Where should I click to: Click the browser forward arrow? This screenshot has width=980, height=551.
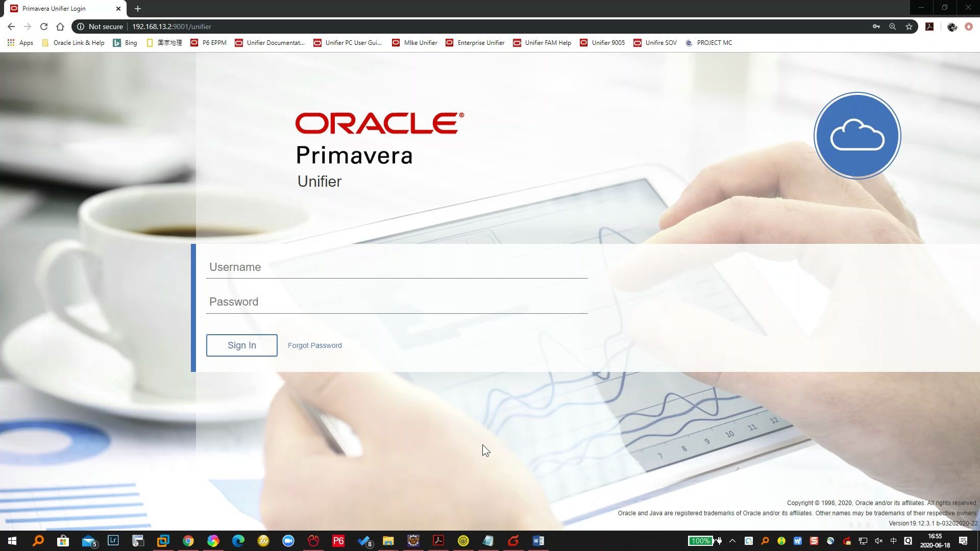click(28, 27)
